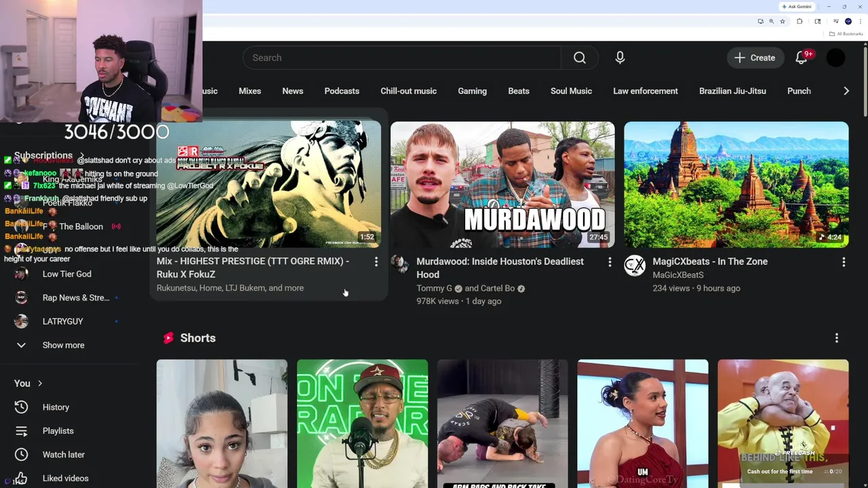Open the MagiCXBeatS channel avatar
Screen dimensions: 868x488
click(x=635, y=266)
